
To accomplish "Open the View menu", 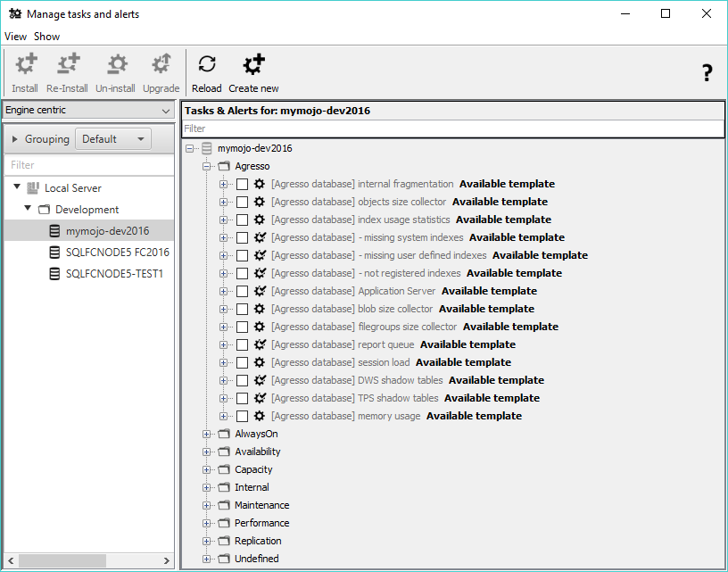I will [14, 36].
